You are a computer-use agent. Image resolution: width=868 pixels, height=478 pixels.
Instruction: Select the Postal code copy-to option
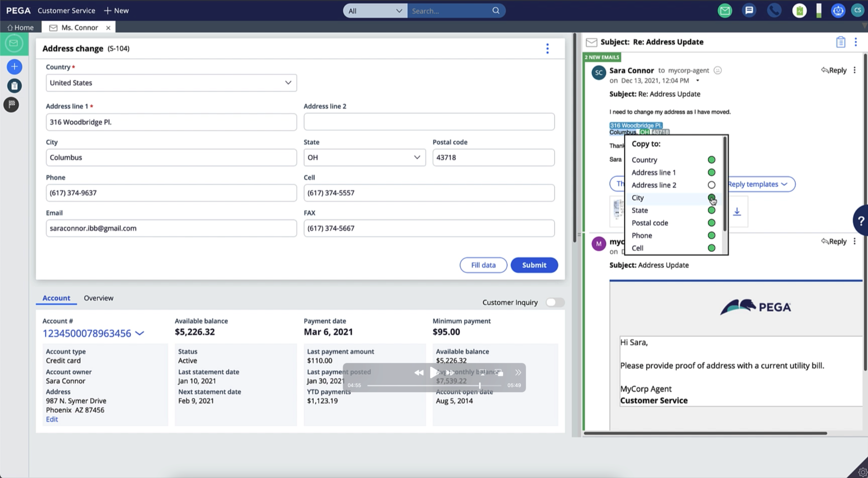pyautogui.click(x=711, y=223)
